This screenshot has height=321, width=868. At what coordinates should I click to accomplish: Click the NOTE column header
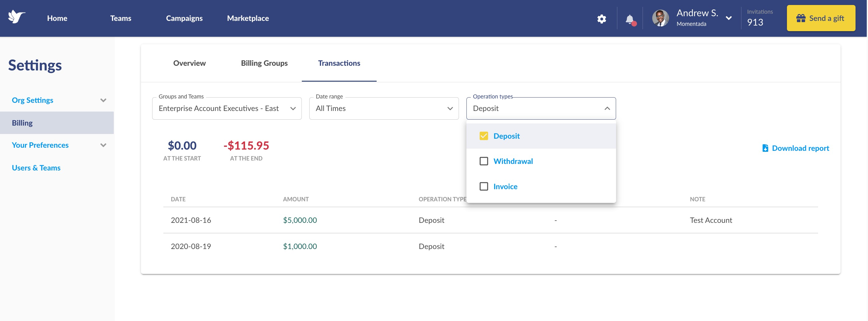[697, 199]
